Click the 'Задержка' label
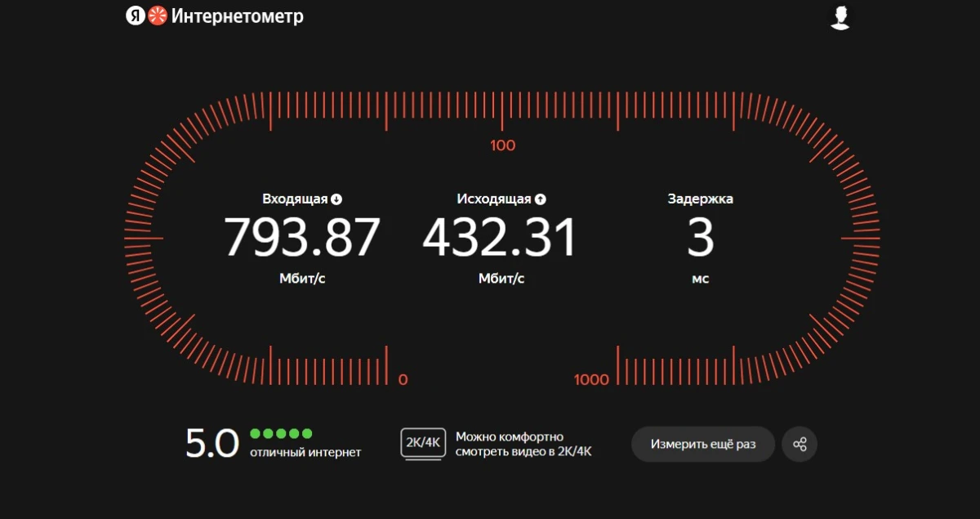Screen dimensions: 980x519 tap(700, 199)
